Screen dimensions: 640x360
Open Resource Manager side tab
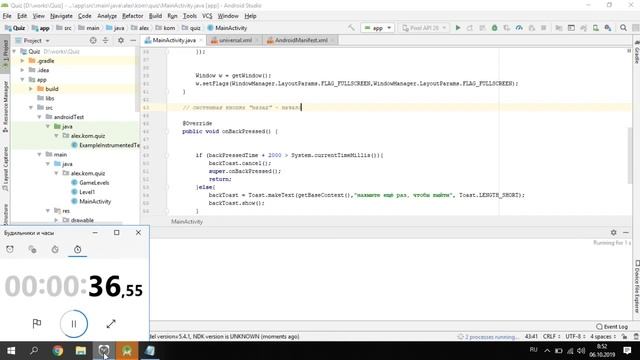tap(5, 107)
